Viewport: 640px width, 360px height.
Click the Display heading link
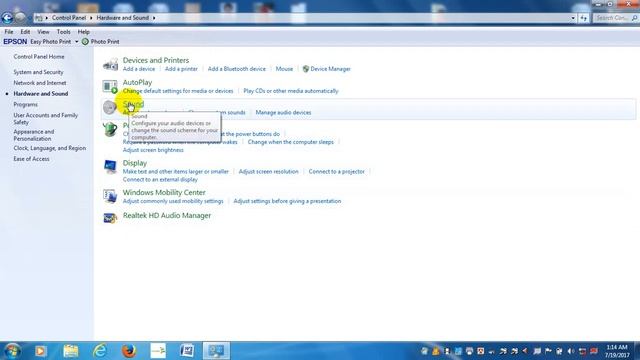(x=135, y=163)
